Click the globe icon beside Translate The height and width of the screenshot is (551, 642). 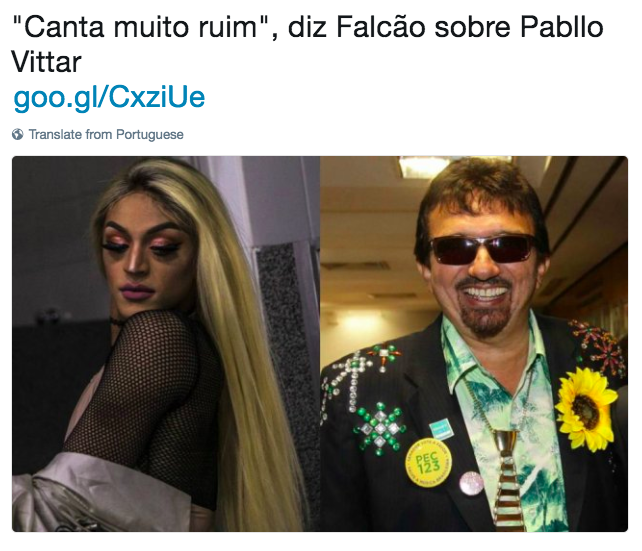18,134
